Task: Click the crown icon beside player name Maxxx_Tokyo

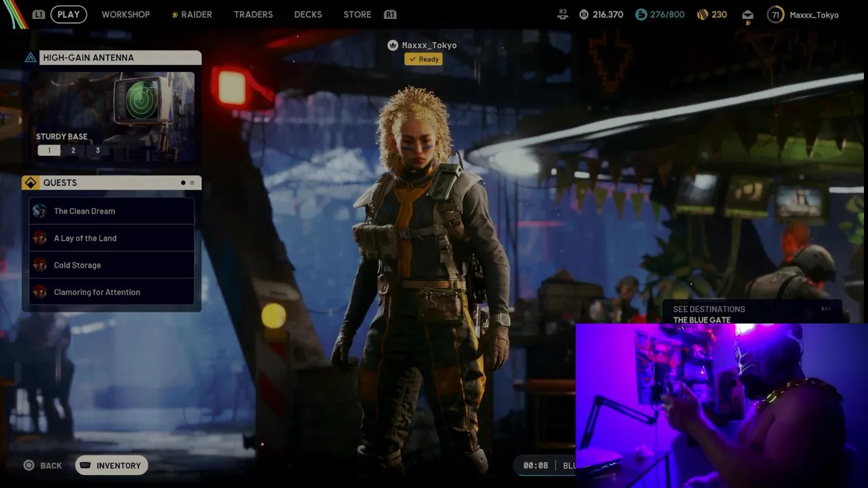Action: tap(392, 45)
